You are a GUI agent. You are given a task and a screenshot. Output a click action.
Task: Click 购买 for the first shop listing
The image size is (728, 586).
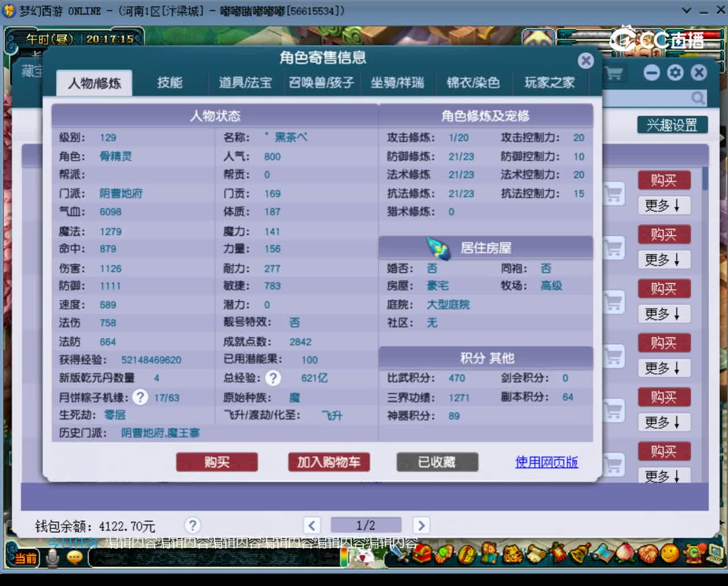click(664, 180)
